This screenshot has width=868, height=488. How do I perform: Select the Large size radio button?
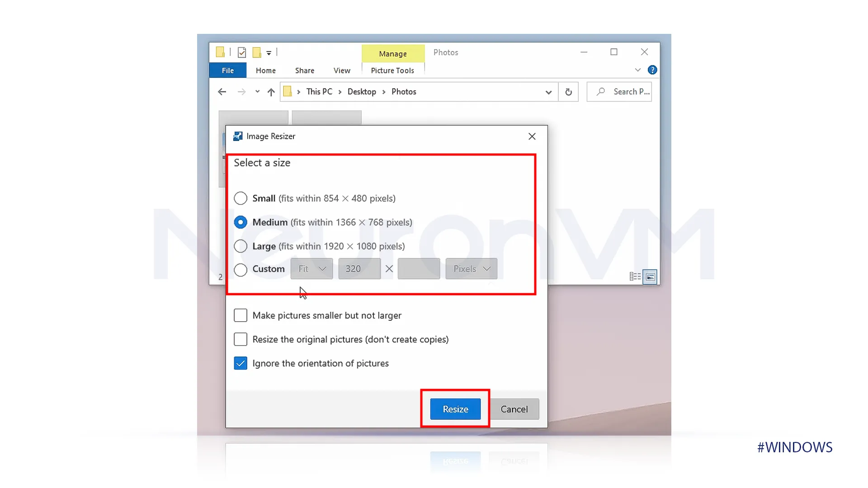[x=240, y=246]
